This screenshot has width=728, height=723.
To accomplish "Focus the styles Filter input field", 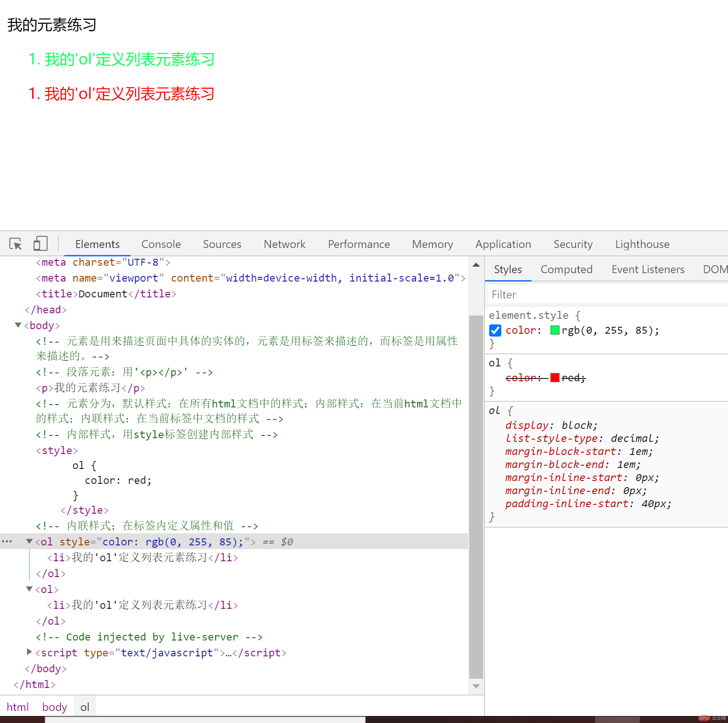I will (608, 295).
